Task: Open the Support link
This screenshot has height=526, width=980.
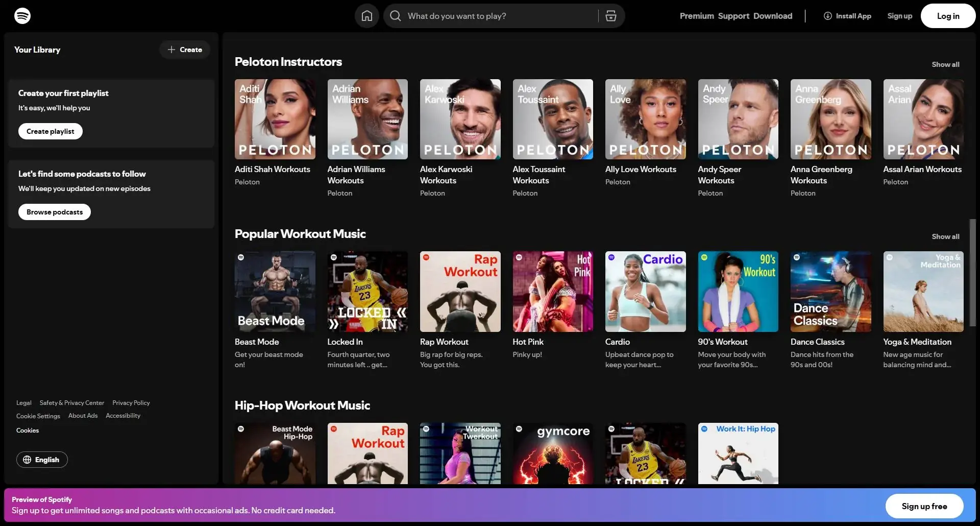Action: point(733,16)
